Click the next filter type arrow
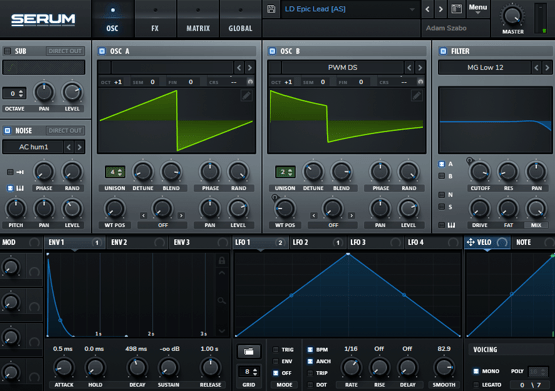This screenshot has height=391, width=555. pyautogui.click(x=547, y=67)
